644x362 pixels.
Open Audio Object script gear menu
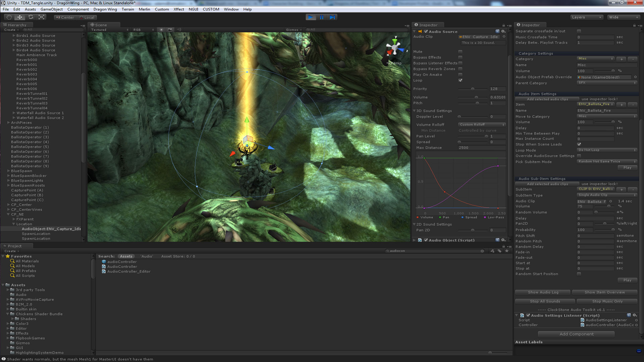pyautogui.click(x=503, y=240)
